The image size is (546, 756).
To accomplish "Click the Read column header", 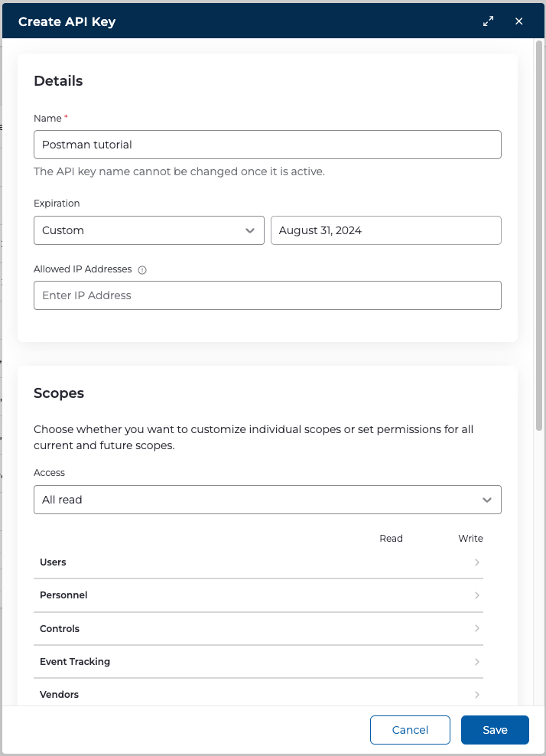I will 391,538.
